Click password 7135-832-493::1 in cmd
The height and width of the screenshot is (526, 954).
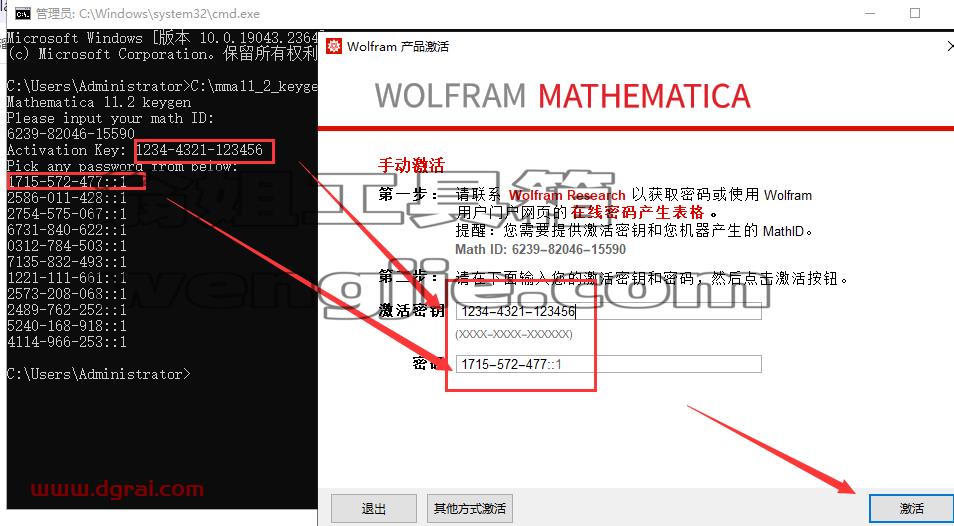click(67, 262)
